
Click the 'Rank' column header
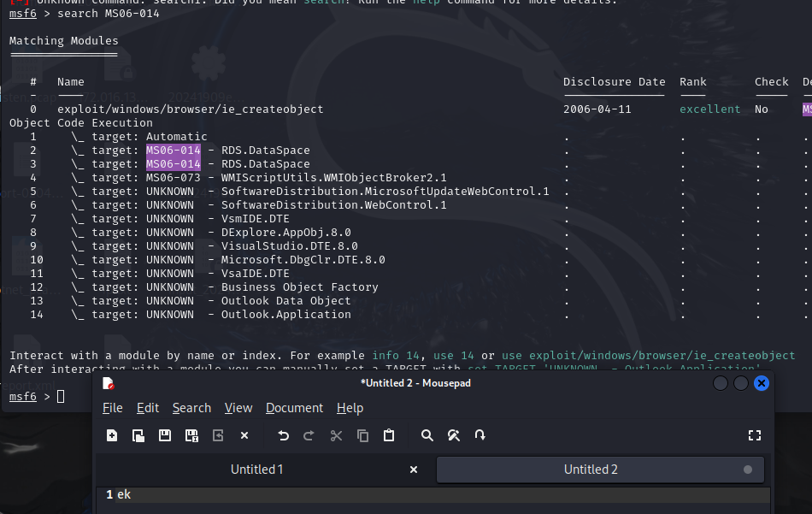pyautogui.click(x=693, y=82)
